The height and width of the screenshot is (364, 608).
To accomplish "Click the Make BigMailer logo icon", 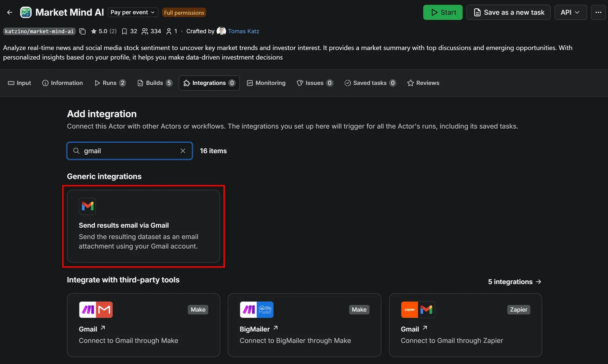I will (x=256, y=310).
